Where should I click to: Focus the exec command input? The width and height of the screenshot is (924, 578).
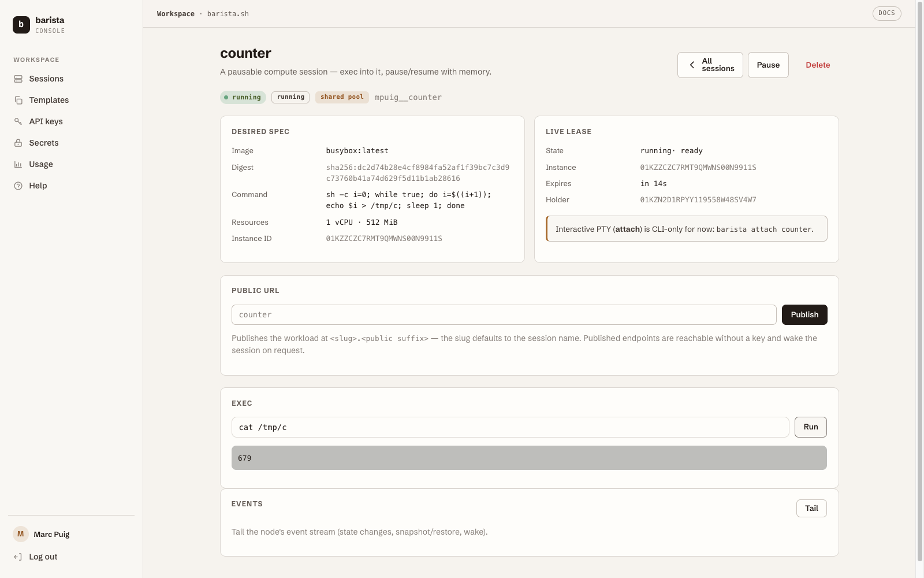(x=511, y=427)
